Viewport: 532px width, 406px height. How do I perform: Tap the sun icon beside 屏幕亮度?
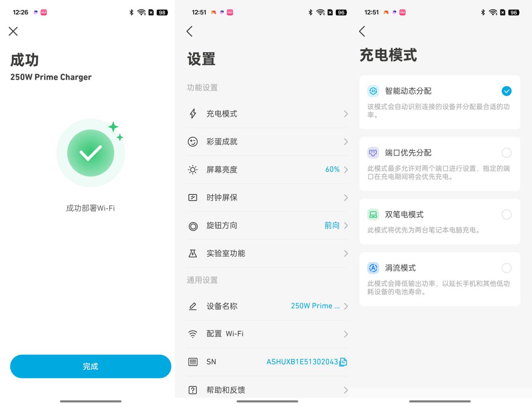[x=193, y=170]
